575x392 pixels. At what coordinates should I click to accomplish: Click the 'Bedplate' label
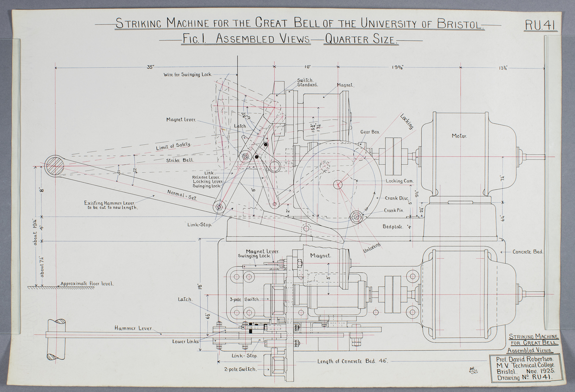click(x=392, y=227)
